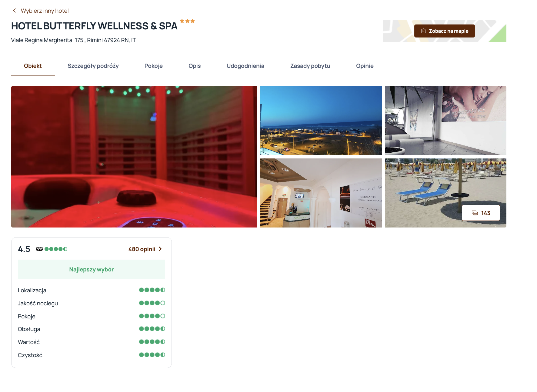
Task: Click the Najlepszy wybór banner
Action: click(x=92, y=269)
